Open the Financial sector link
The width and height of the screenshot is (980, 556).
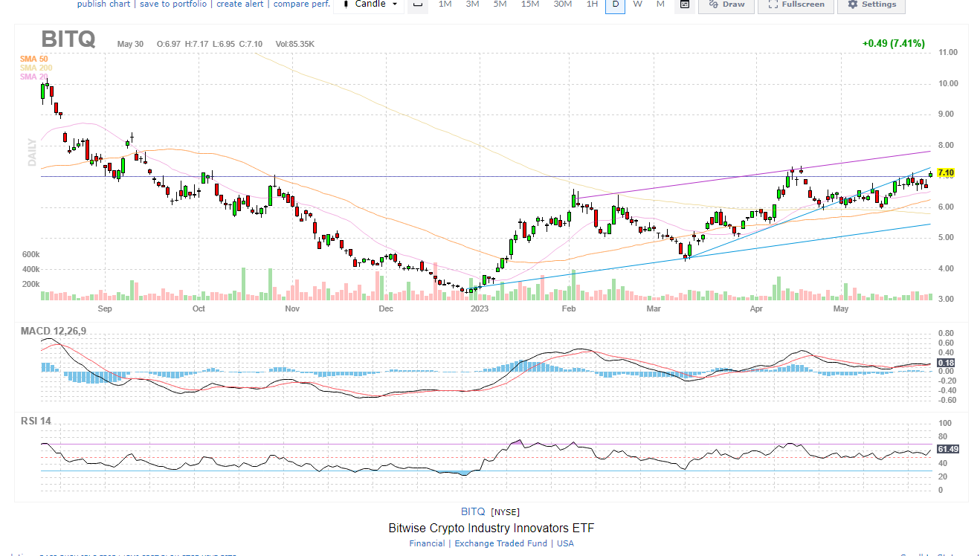point(427,543)
